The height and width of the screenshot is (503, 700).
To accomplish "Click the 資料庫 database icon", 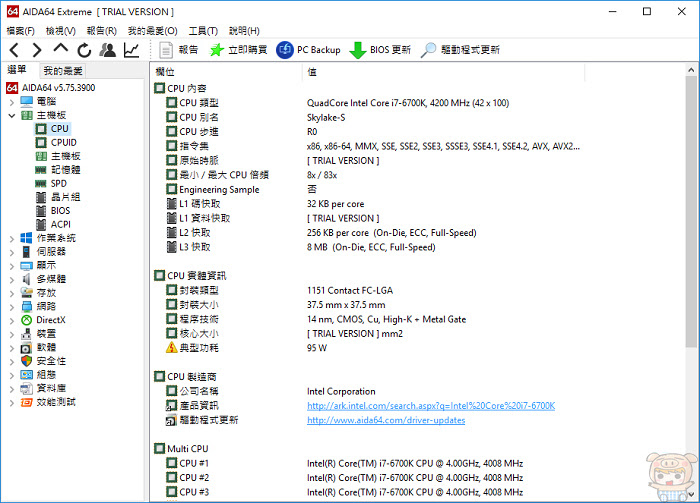I will click(26, 388).
